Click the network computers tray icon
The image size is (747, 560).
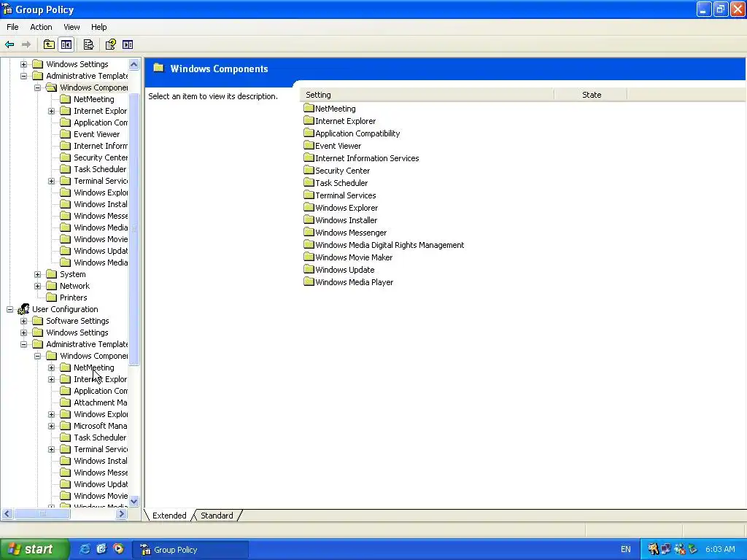point(666,550)
